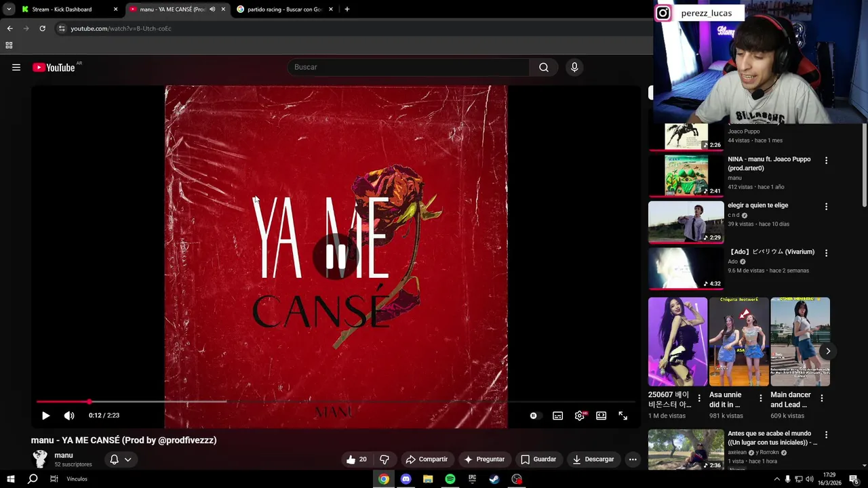Open manu channel avatar
Screen dimensions: 868x488
pos(40,459)
